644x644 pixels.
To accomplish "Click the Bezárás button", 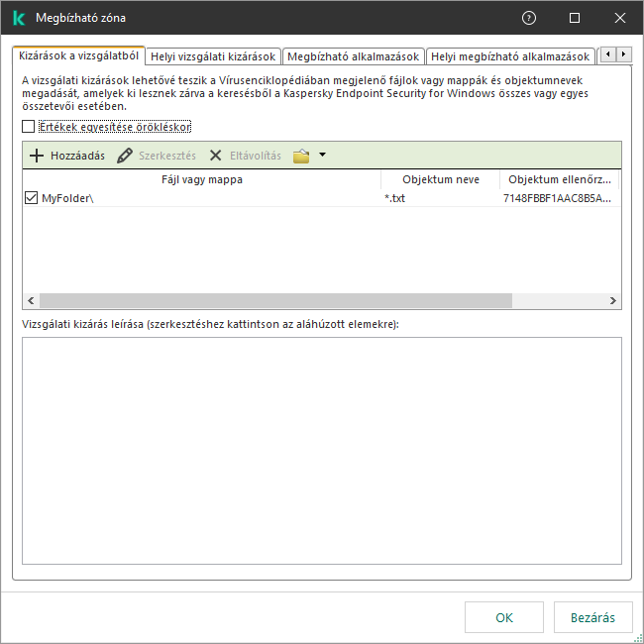I will coord(592,617).
